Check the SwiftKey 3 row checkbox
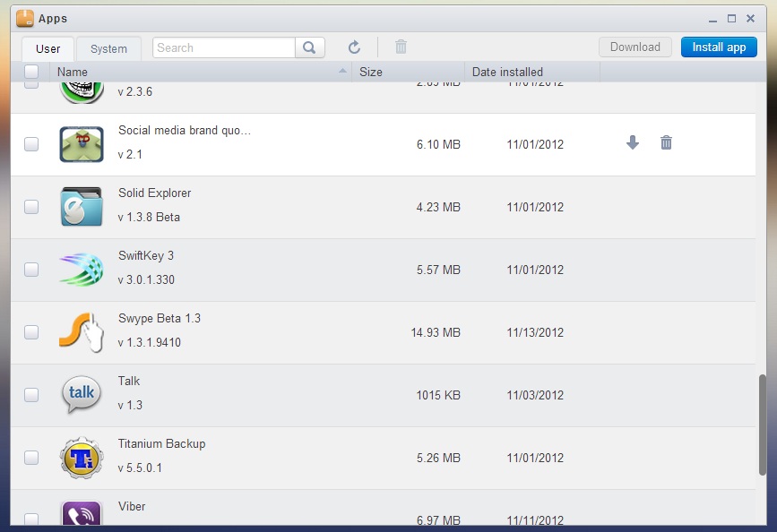This screenshot has height=532, width=777. (x=31, y=270)
